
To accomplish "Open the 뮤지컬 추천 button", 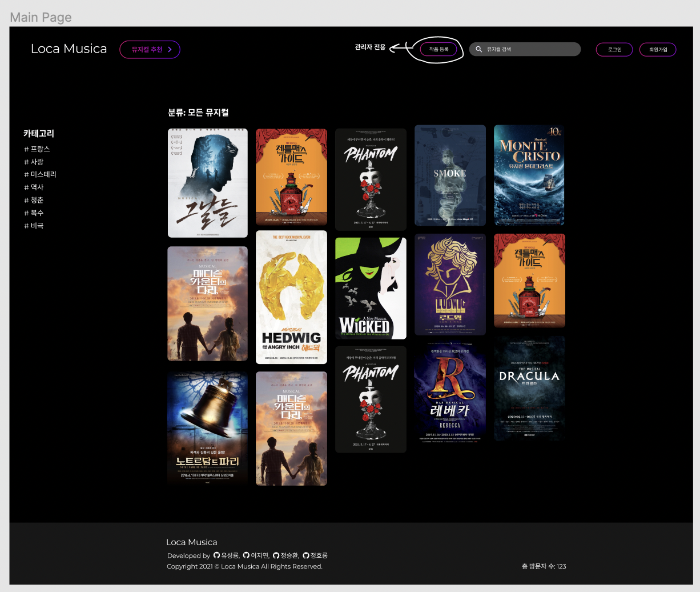I will 150,50.
